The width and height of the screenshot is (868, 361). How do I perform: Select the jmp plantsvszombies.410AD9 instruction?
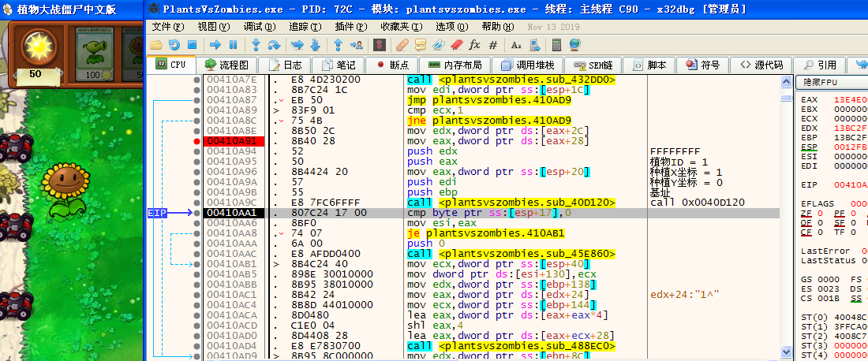pos(488,100)
